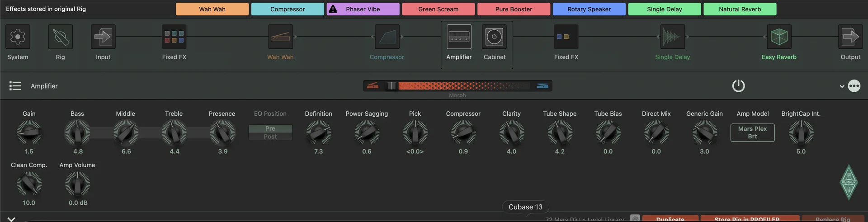The height and width of the screenshot is (222, 868).
Task: Select the Rig module icon
Action: pos(61,37)
